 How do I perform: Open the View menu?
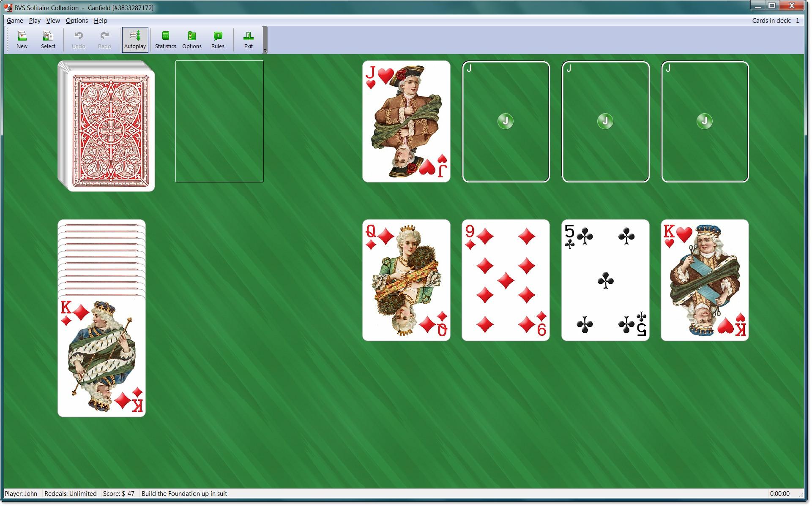[x=52, y=20]
